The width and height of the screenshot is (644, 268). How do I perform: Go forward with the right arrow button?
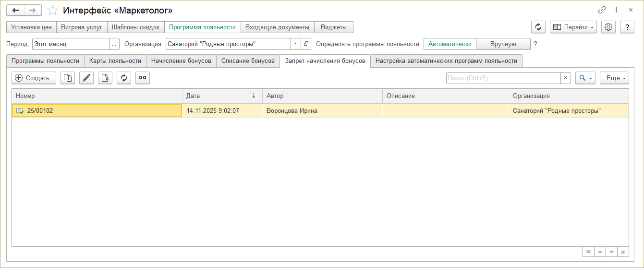[33, 10]
